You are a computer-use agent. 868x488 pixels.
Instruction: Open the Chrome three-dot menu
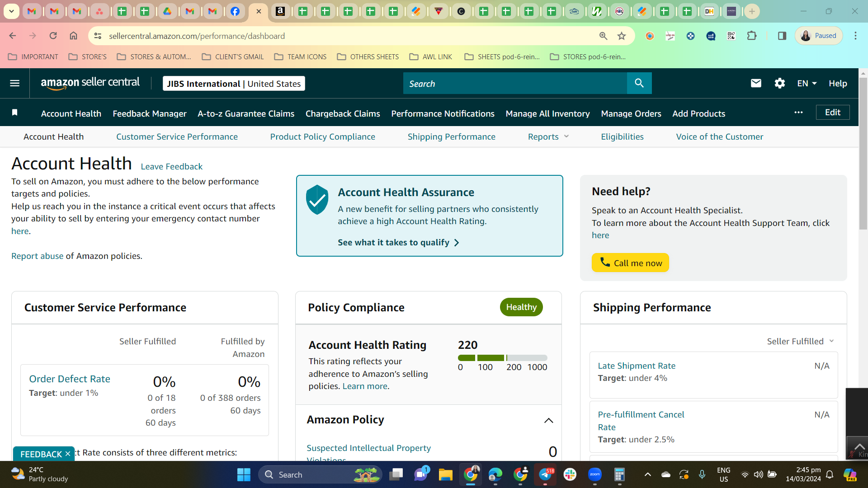(855, 36)
